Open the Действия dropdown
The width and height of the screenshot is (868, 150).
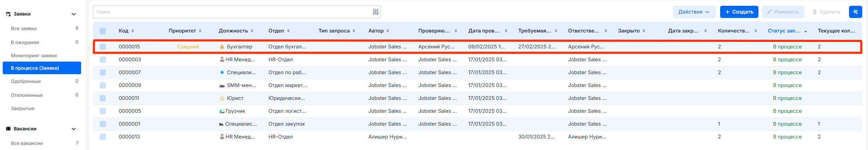(x=694, y=12)
